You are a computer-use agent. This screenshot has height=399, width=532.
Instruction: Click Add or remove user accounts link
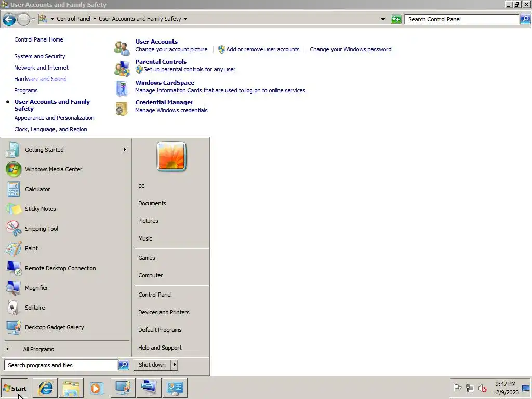262,49
